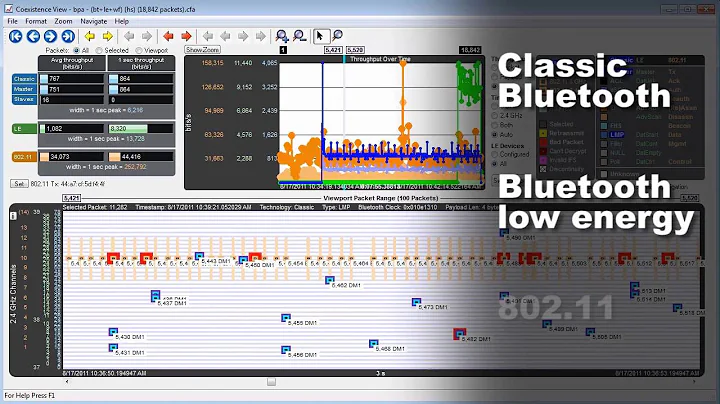Click the '1' marker above the throughput graph

283,50
